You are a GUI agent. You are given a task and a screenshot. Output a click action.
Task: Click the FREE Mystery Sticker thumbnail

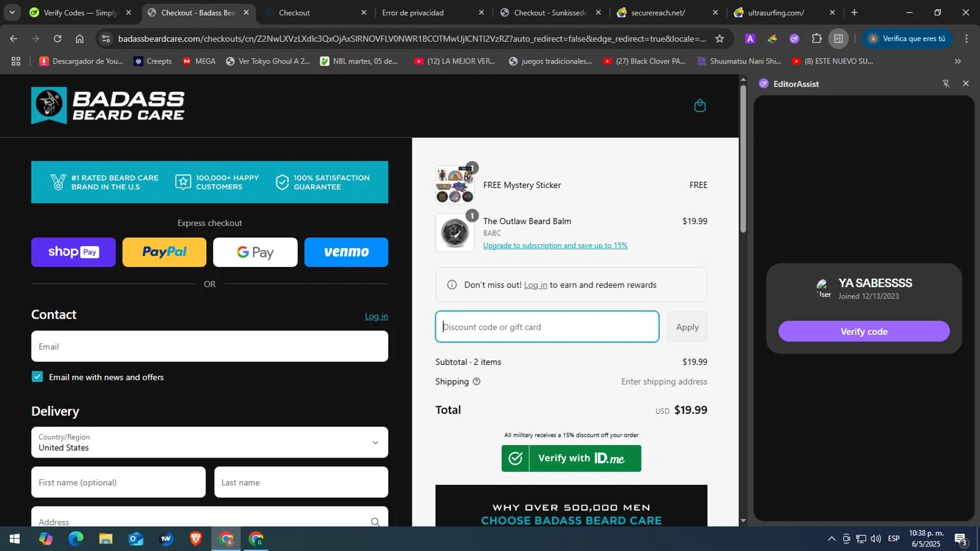click(455, 185)
